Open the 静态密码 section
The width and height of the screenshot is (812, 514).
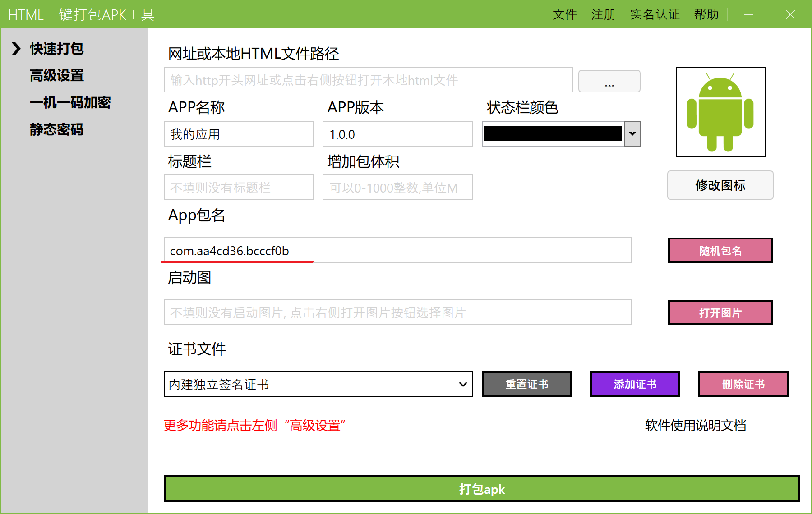[x=56, y=129]
